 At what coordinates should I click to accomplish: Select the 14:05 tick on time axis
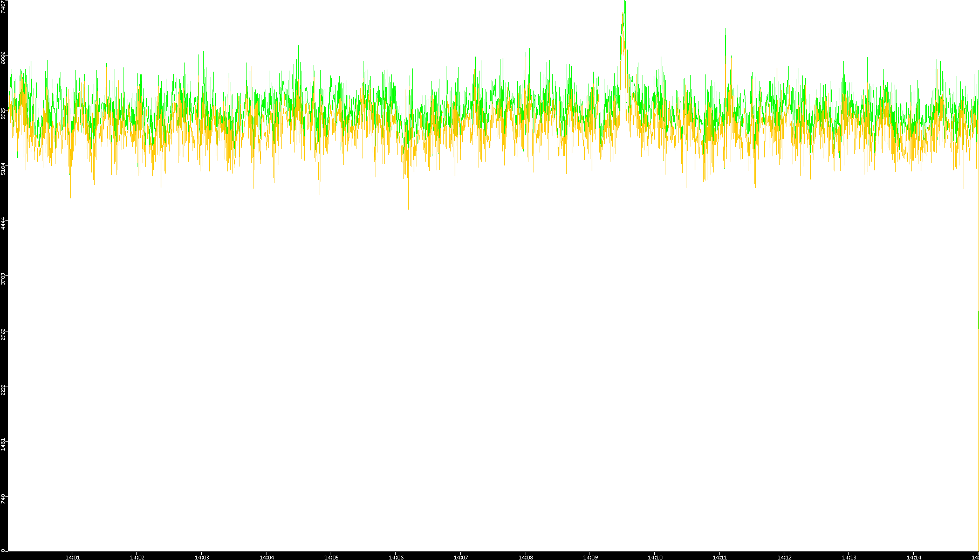pos(331,557)
